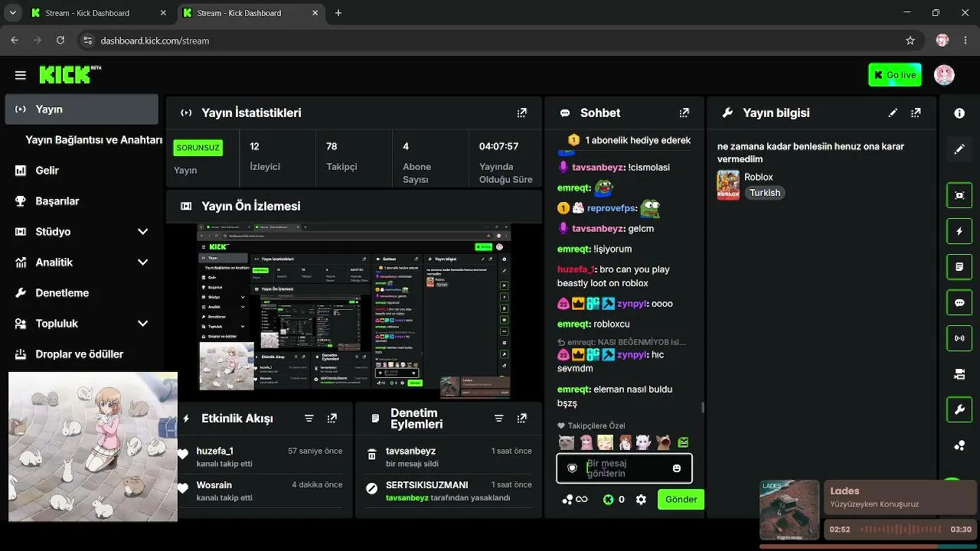Click the pencil icon in right toolbar
Image resolution: width=980 pixels, height=551 pixels.
tap(959, 149)
